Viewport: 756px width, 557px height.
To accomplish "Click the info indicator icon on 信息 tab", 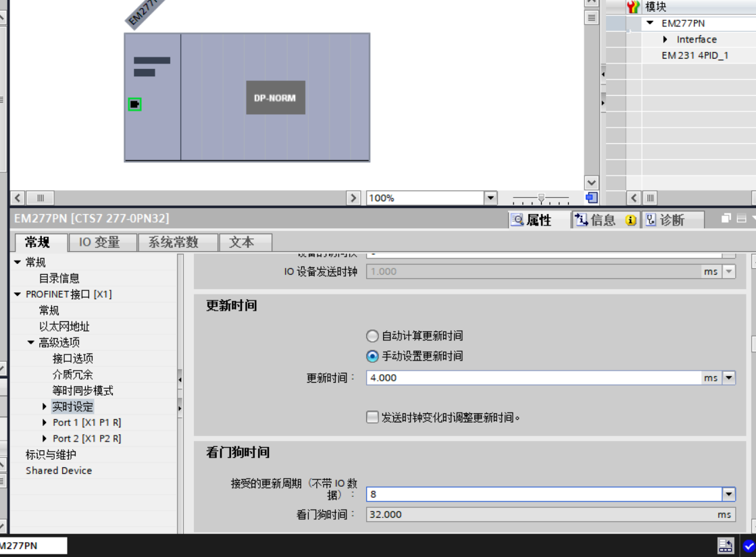I will pos(630,220).
